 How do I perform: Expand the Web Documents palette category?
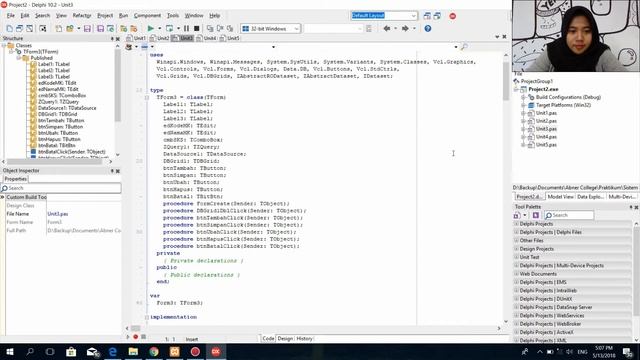516,274
